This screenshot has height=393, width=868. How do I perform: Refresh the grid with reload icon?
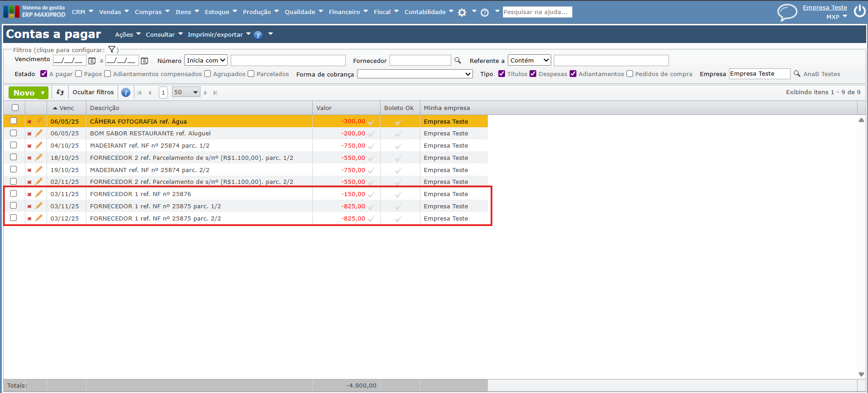pyautogui.click(x=60, y=92)
